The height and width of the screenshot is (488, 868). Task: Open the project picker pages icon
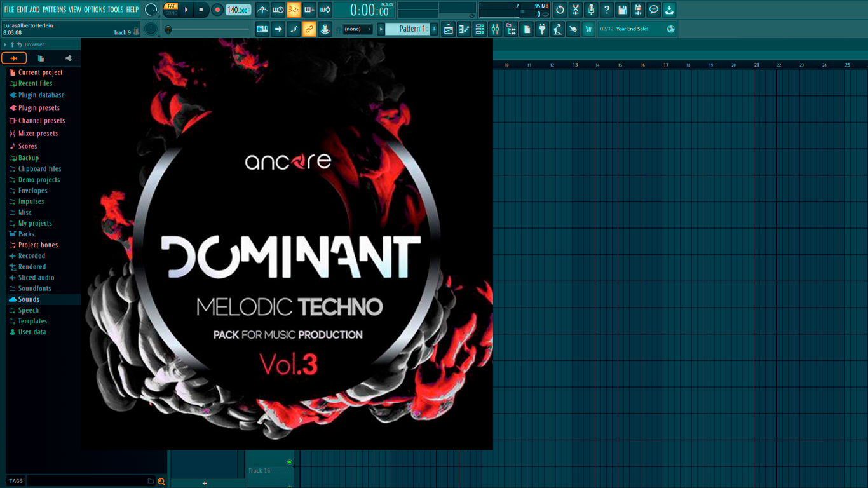coord(526,29)
